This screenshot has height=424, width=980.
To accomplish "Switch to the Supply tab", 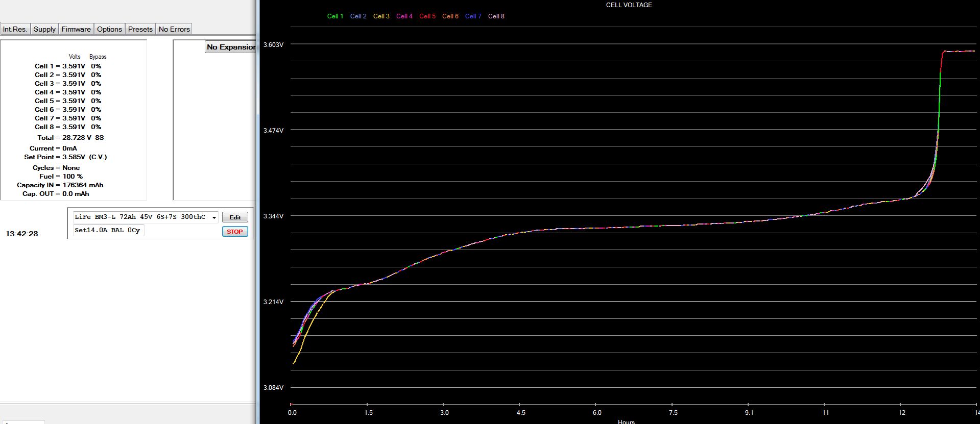I will 44,29.
